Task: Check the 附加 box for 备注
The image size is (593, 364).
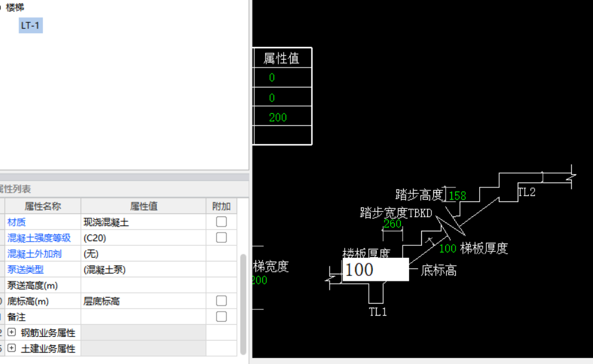Action: [x=221, y=317]
